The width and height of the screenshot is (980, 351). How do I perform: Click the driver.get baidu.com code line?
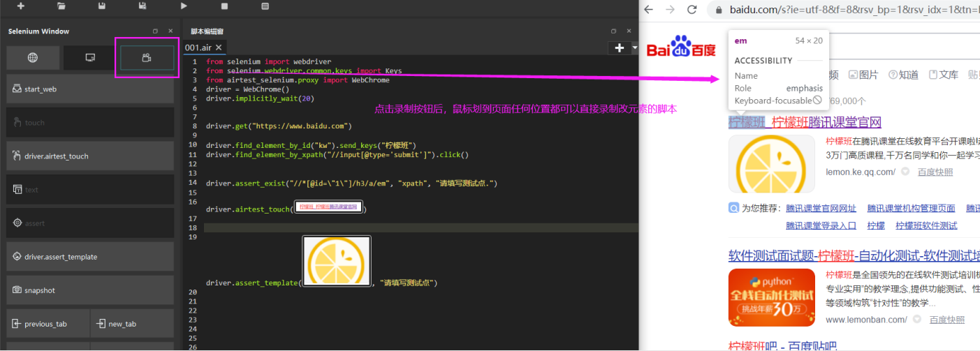click(x=279, y=126)
